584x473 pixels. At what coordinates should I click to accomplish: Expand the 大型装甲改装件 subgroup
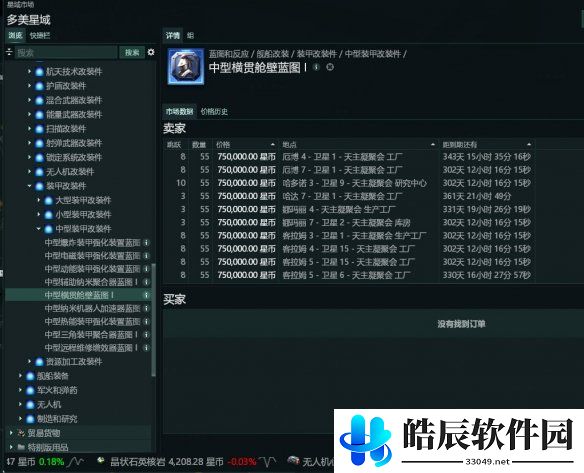(38, 200)
